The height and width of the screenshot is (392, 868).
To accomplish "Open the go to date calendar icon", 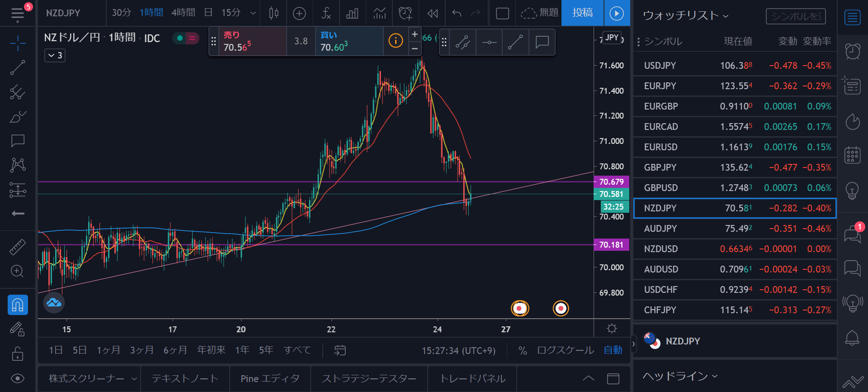I will tap(340, 350).
